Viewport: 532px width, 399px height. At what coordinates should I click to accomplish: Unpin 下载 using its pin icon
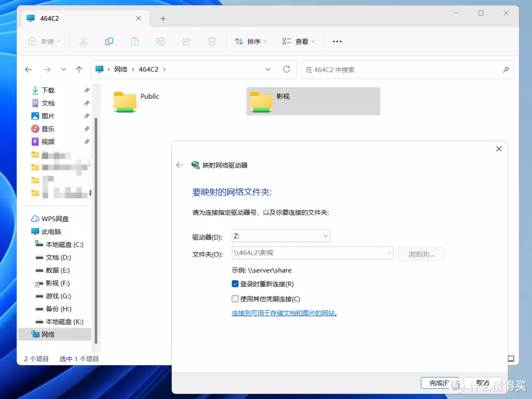tap(87, 90)
